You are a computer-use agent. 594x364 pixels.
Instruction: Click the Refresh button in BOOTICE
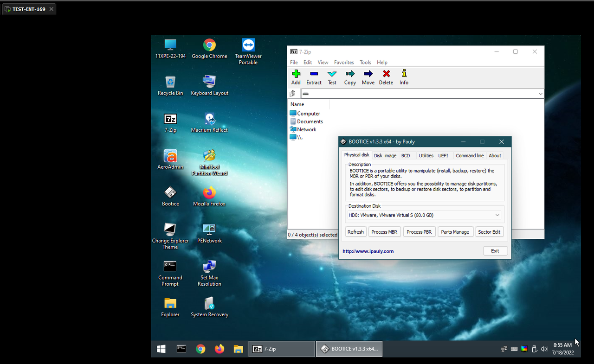(355, 232)
